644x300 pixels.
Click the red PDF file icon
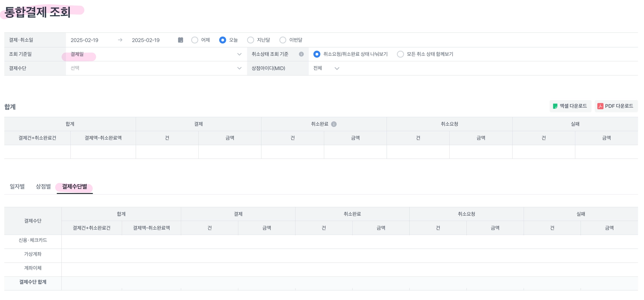(x=600, y=106)
